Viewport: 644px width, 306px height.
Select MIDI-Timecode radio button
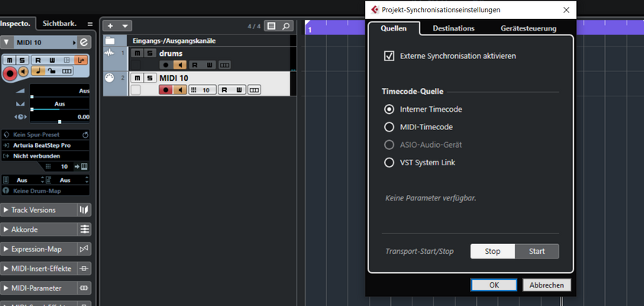[389, 127]
